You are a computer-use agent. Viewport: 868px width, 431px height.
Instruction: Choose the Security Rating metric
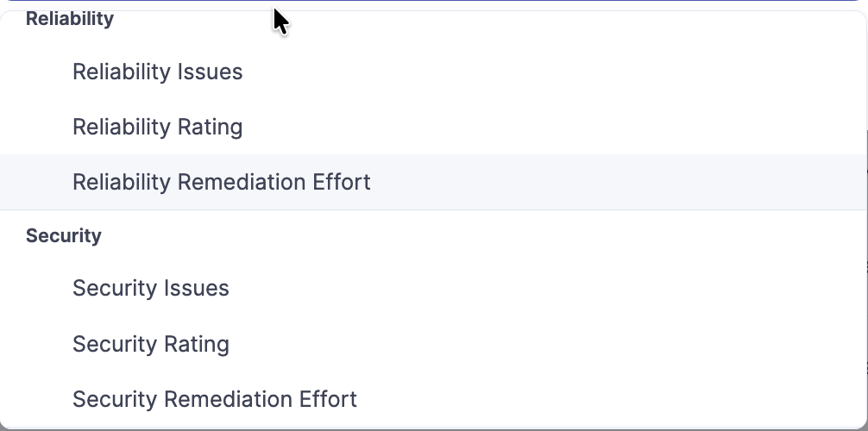[151, 344]
